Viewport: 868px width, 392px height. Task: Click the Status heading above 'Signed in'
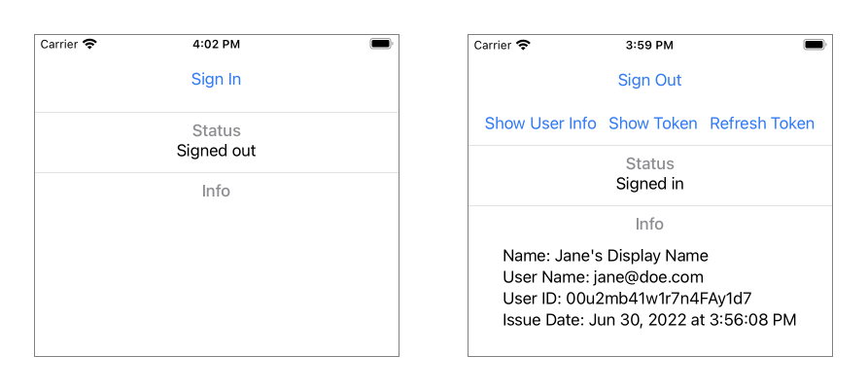[649, 163]
